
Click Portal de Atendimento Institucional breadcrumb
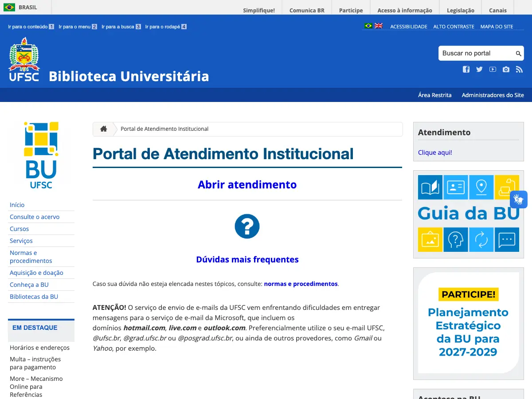click(164, 129)
